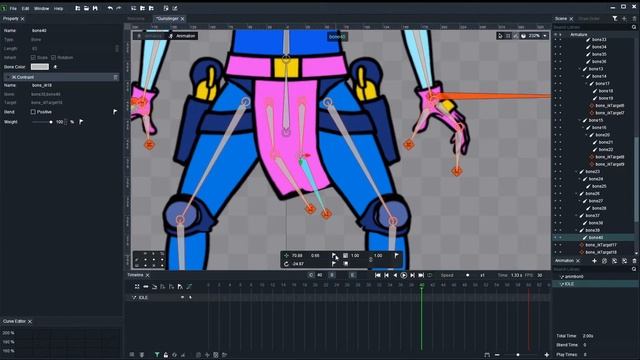Open the Edit menu

pyautogui.click(x=25, y=8)
